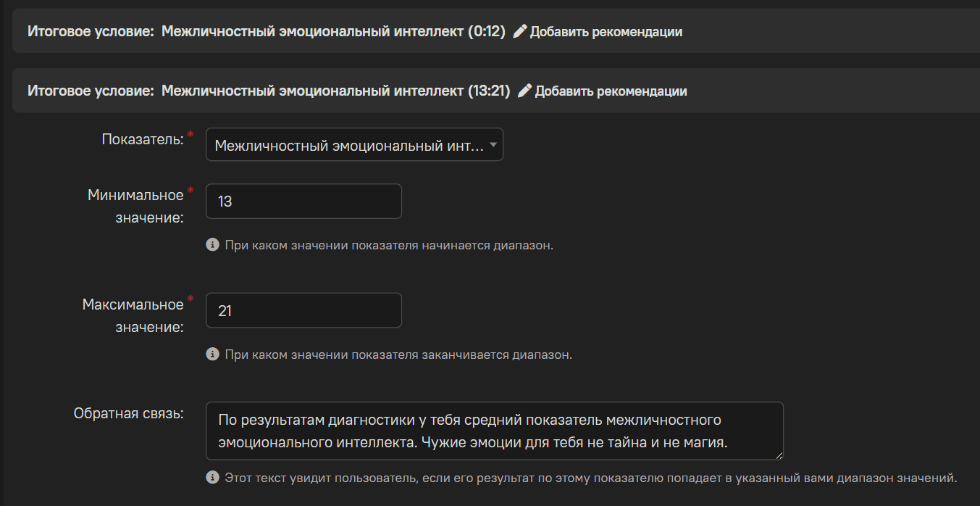Click the 'Обратная связь:' label

tap(128, 413)
